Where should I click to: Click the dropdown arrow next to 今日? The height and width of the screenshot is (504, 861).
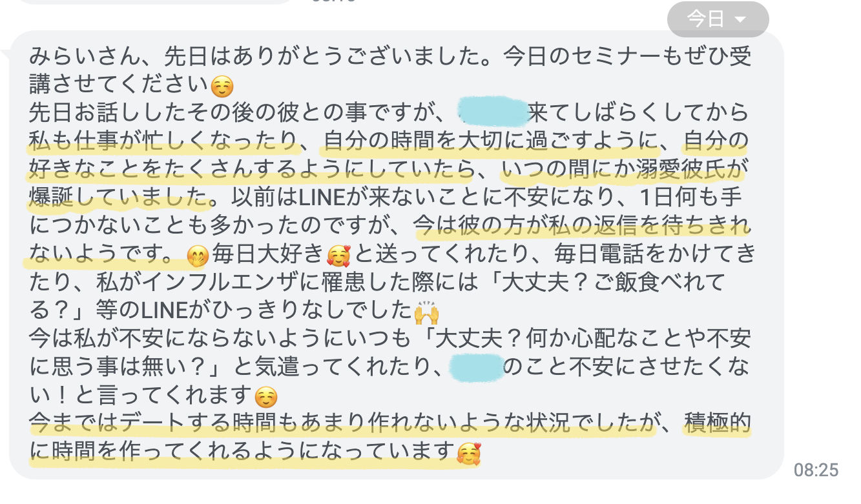tap(740, 20)
